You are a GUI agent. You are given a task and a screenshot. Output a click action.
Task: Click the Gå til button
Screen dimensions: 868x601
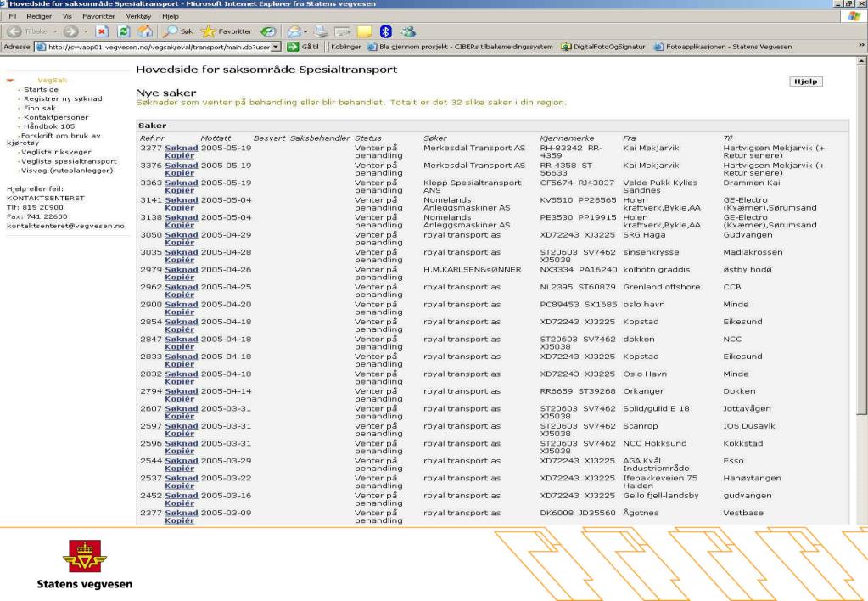pyautogui.click(x=304, y=47)
